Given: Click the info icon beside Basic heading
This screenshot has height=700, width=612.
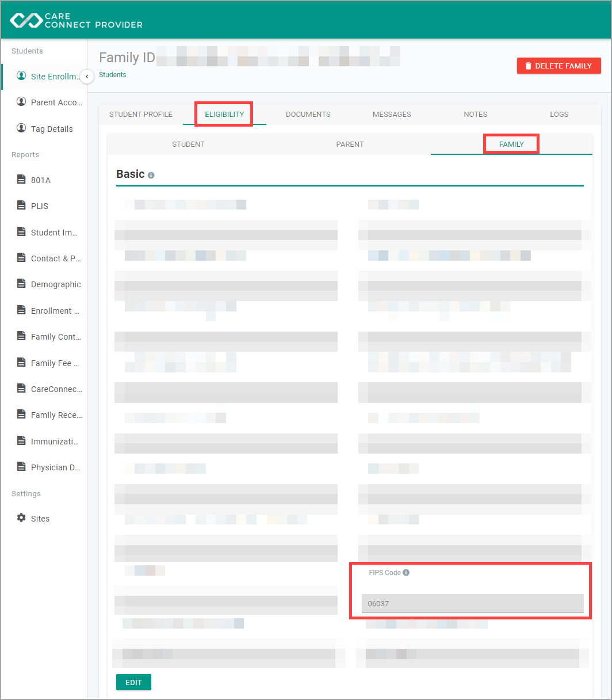Looking at the screenshot, I should [x=151, y=175].
